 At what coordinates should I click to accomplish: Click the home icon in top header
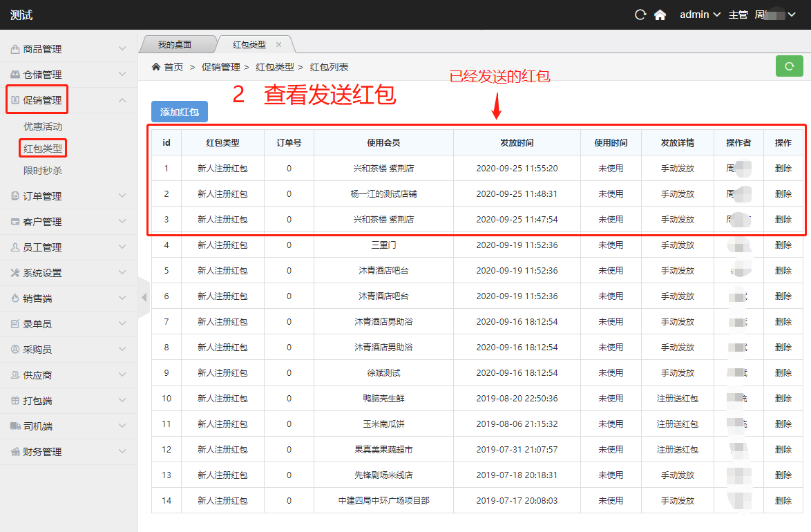[660, 15]
